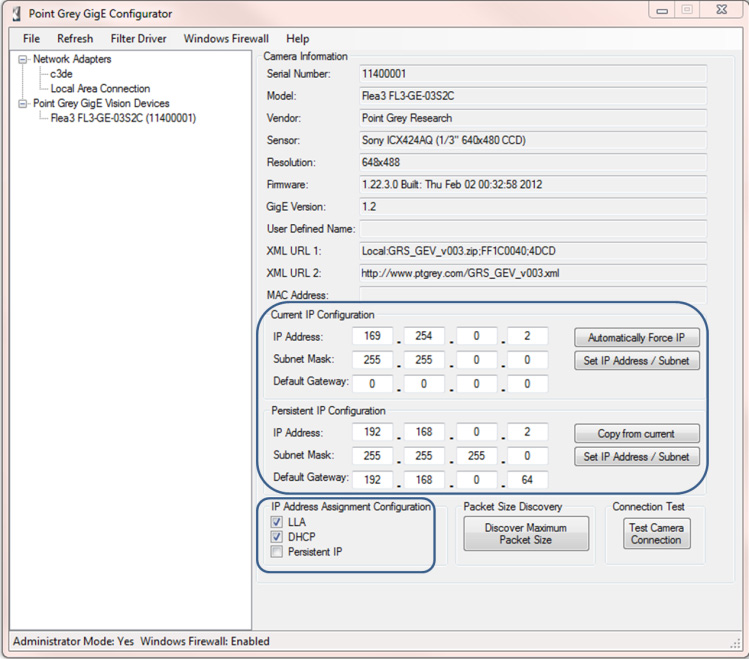Toggle the DHCP checkbox
The width and height of the screenshot is (749, 659).
click(x=277, y=537)
